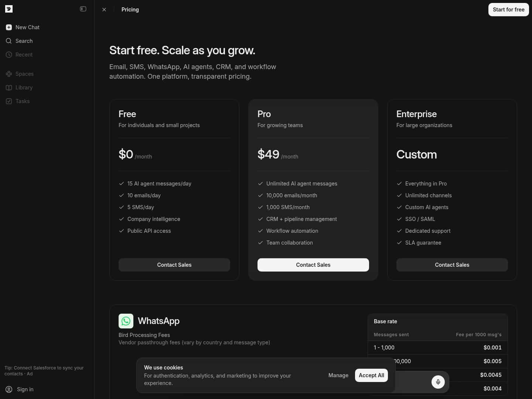Click Contact Sales on Pro plan
The image size is (532, 399).
click(x=313, y=265)
